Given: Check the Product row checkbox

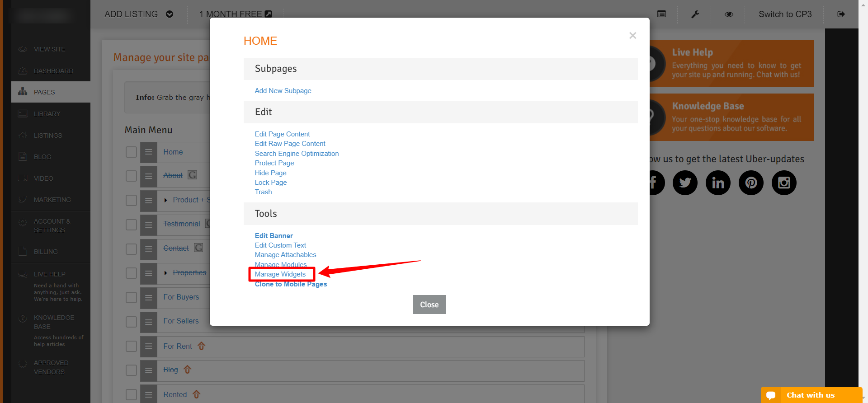Looking at the screenshot, I should [x=131, y=200].
